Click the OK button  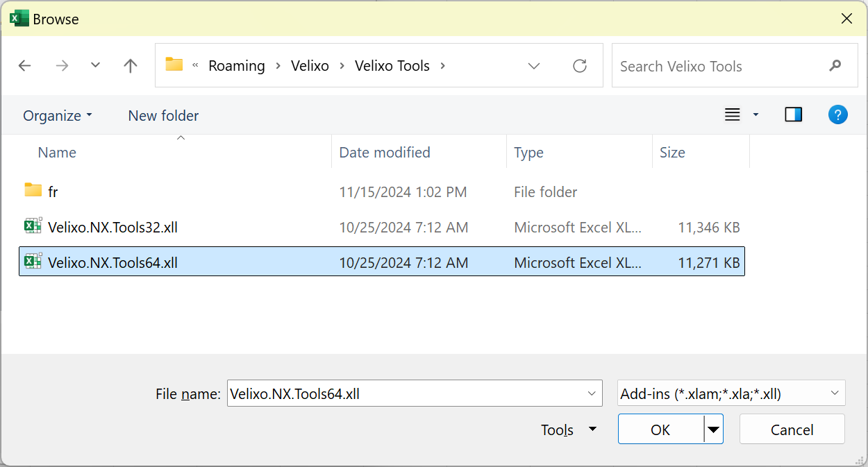click(660, 430)
